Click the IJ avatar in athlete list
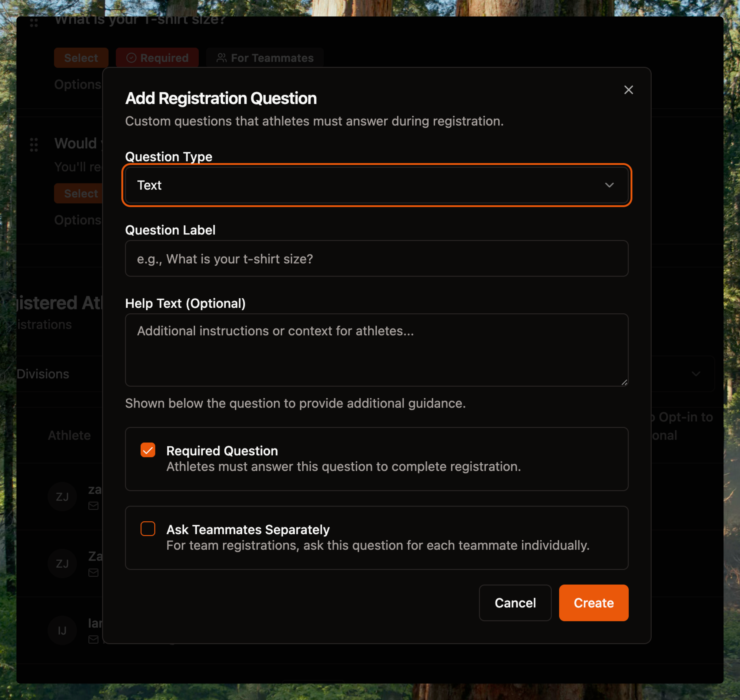Screen dimensions: 740x700 click(x=62, y=631)
